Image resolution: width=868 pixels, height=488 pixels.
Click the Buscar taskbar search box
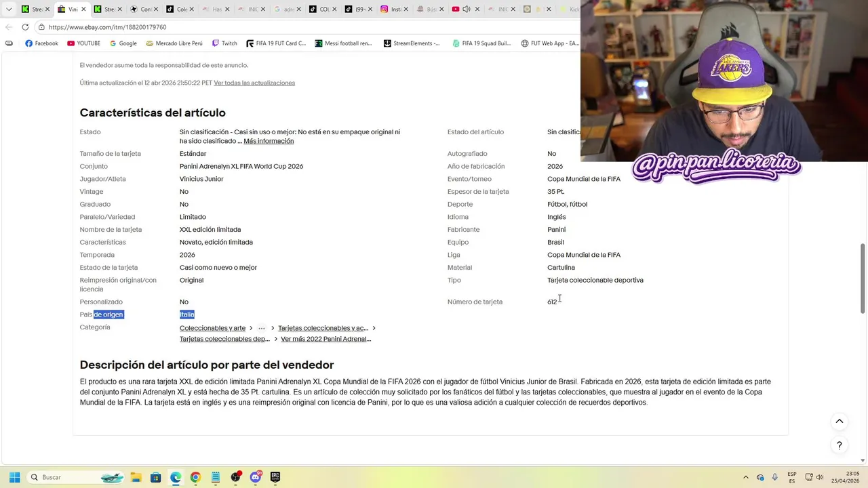(76, 477)
